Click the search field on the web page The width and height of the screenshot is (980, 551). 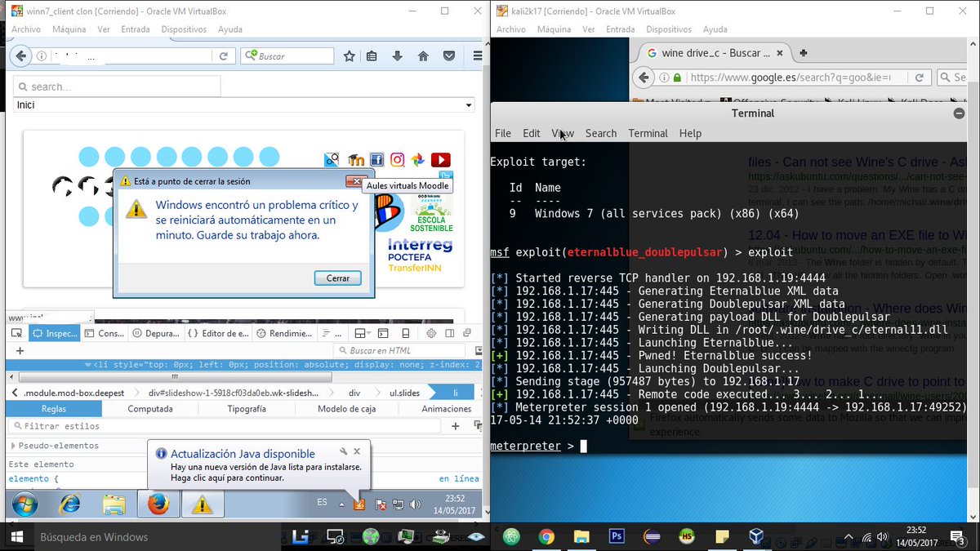pos(117,87)
